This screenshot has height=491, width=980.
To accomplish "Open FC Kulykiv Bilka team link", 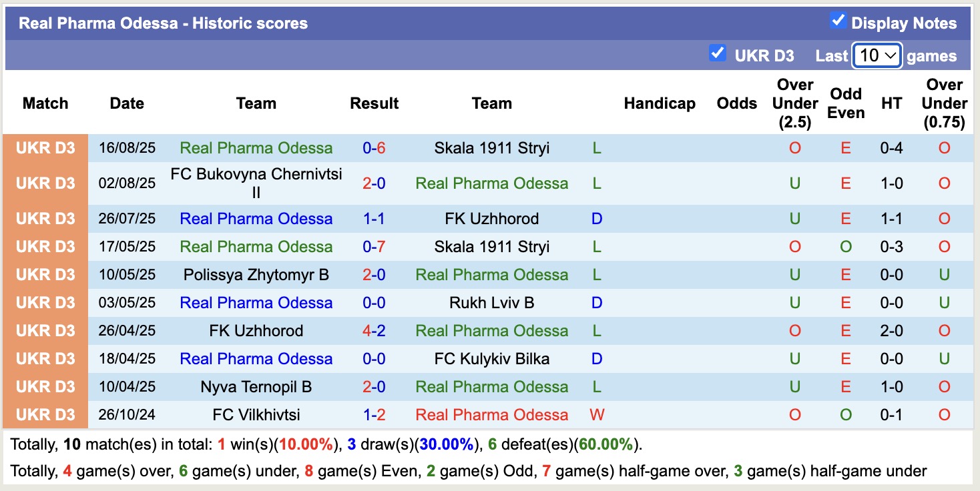I will pyautogui.click(x=491, y=359).
